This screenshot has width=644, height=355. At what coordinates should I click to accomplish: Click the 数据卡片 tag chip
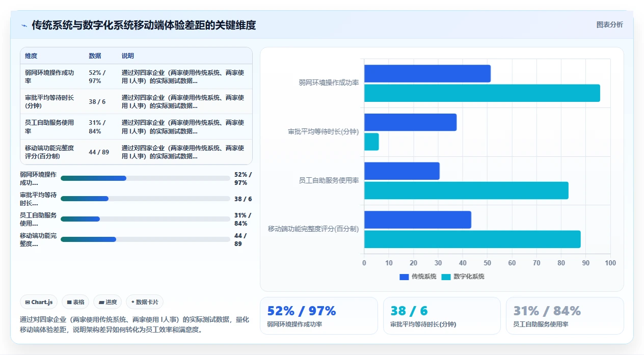(x=145, y=302)
